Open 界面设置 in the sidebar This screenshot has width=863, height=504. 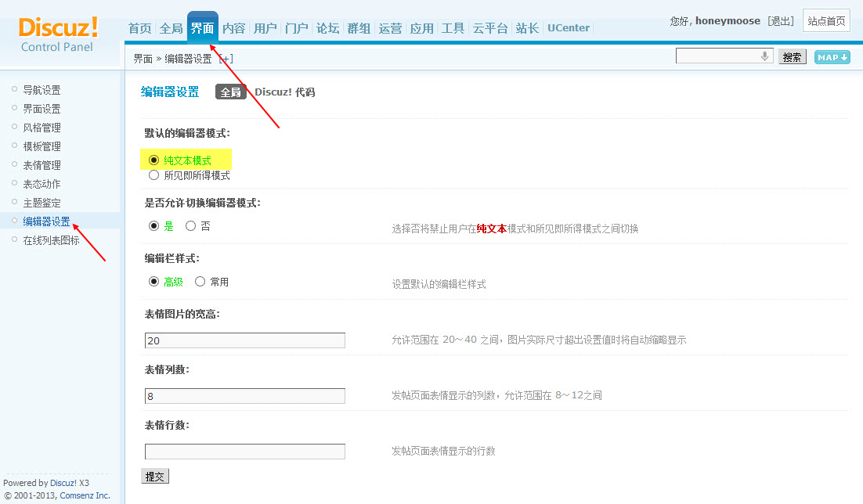tap(42, 109)
